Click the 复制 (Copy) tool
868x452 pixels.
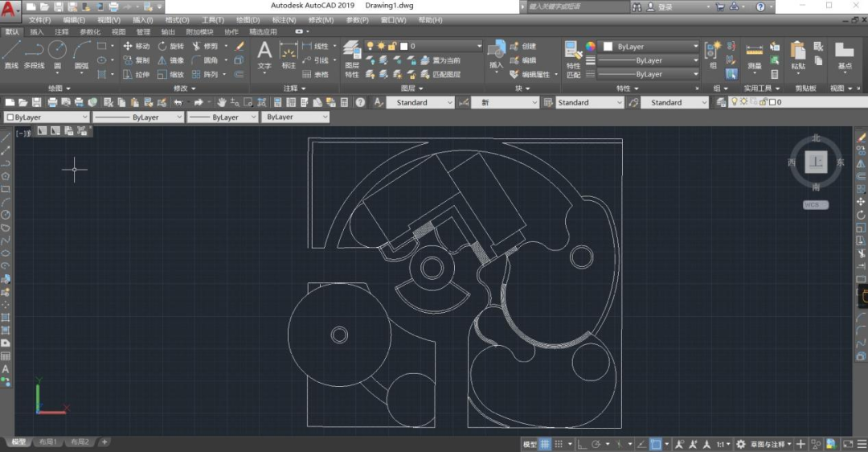(136, 60)
